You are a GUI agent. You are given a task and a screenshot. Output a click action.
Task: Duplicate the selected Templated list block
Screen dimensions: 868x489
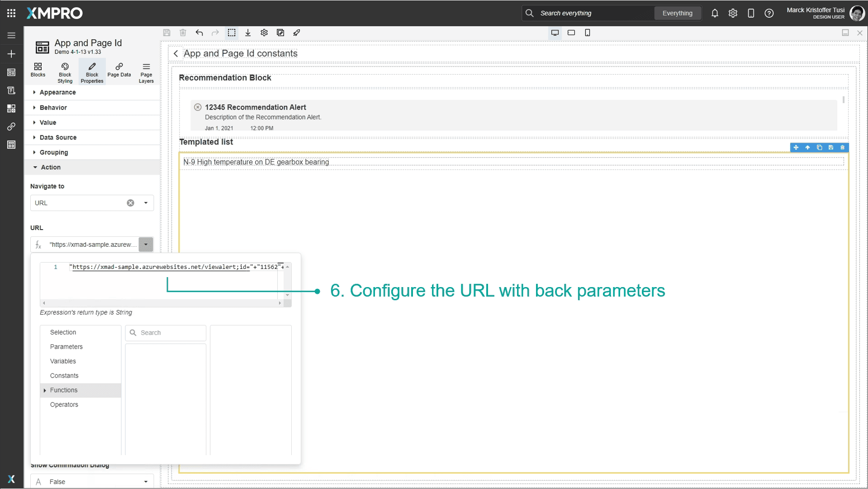coord(819,148)
